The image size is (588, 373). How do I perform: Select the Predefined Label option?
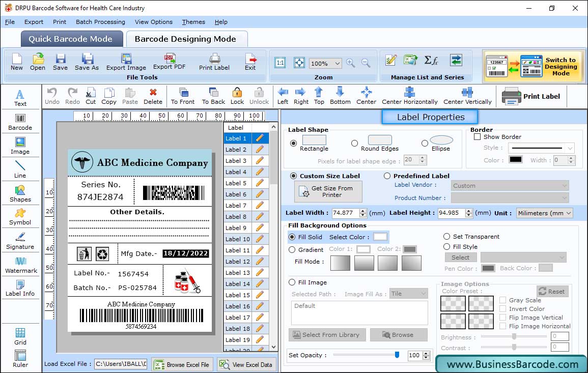point(387,176)
